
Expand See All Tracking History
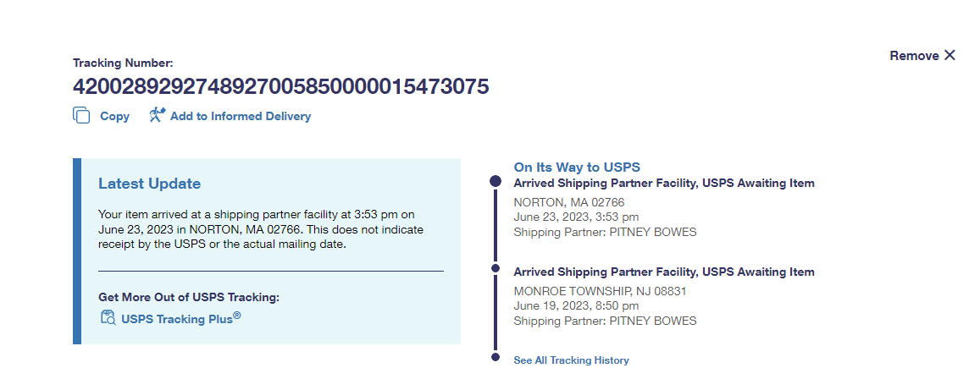coord(571,360)
